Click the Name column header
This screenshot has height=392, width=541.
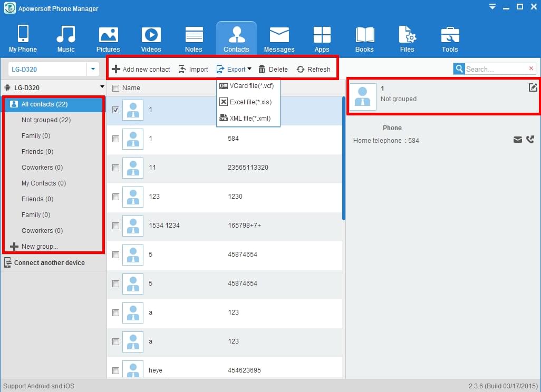(131, 88)
